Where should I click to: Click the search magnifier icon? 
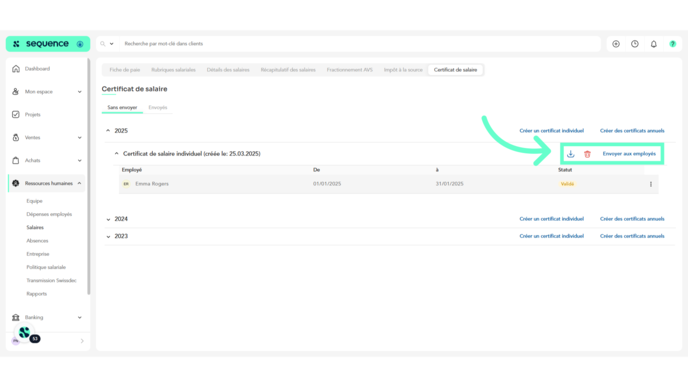coord(103,44)
